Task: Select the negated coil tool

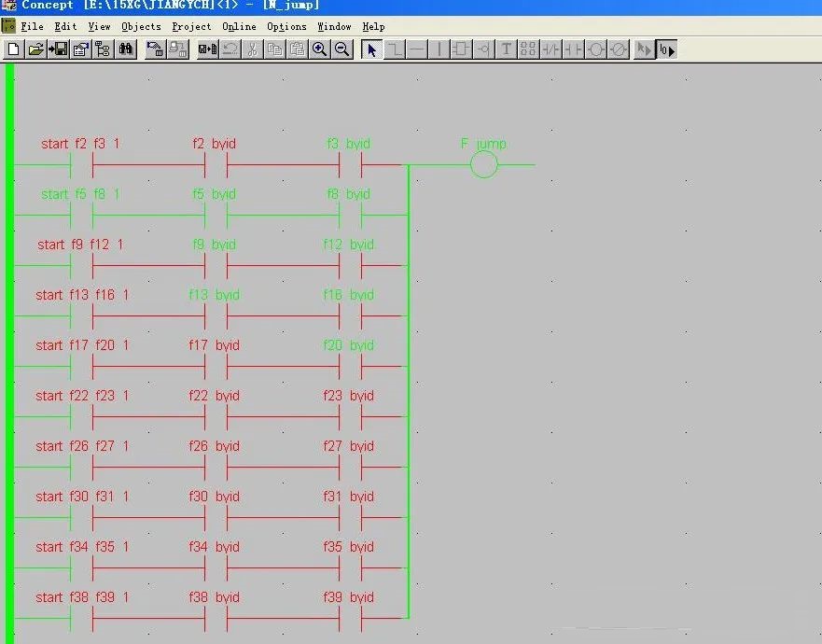Action: click(x=619, y=49)
